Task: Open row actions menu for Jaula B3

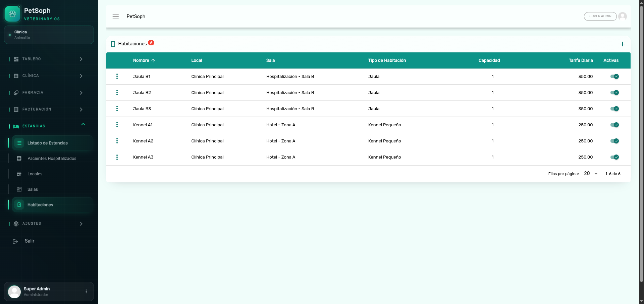Action: coord(117,109)
